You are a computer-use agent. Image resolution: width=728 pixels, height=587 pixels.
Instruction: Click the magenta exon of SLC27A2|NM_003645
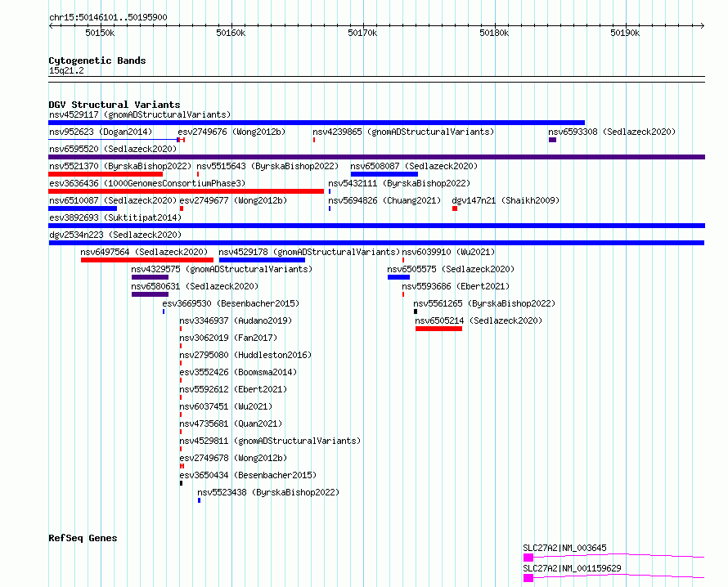(x=528, y=558)
